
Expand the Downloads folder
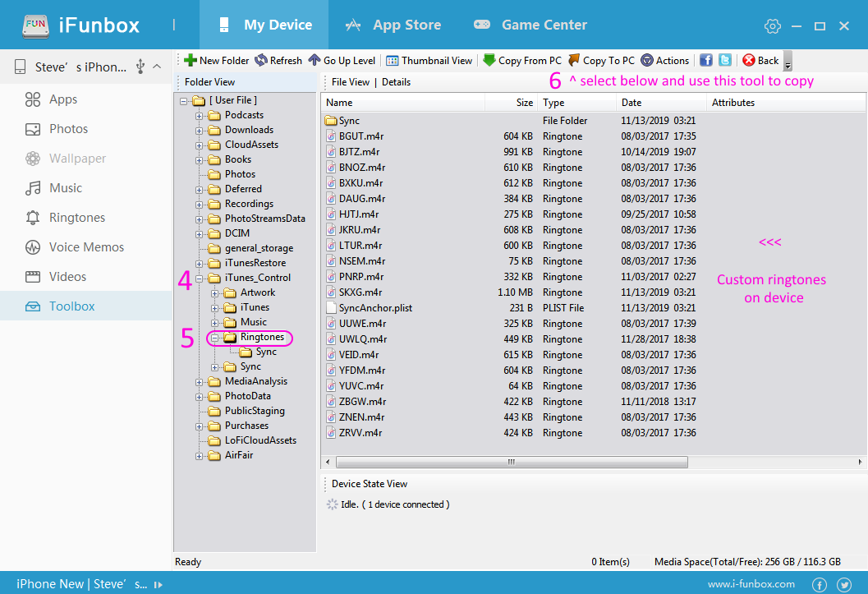[x=199, y=131]
